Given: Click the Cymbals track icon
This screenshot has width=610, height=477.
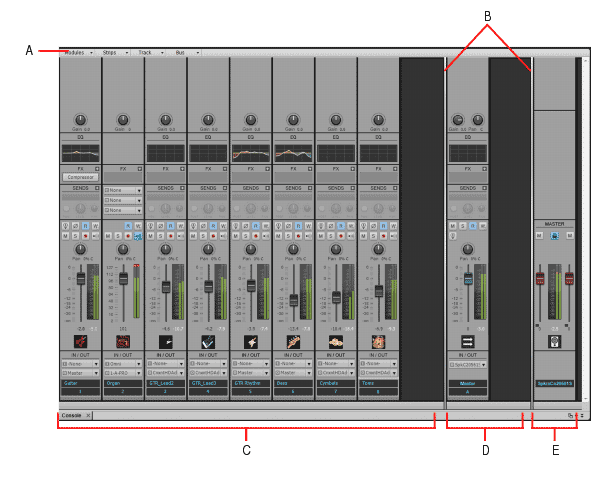Looking at the screenshot, I should tap(336, 341).
